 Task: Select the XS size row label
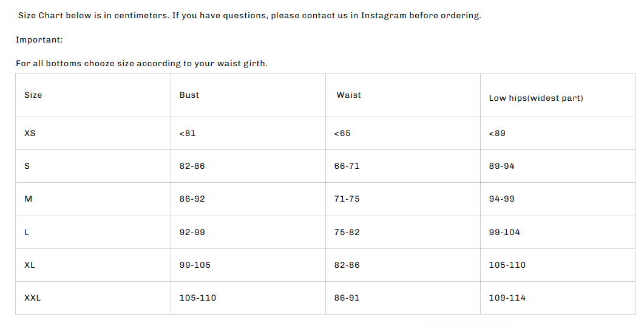(x=30, y=133)
